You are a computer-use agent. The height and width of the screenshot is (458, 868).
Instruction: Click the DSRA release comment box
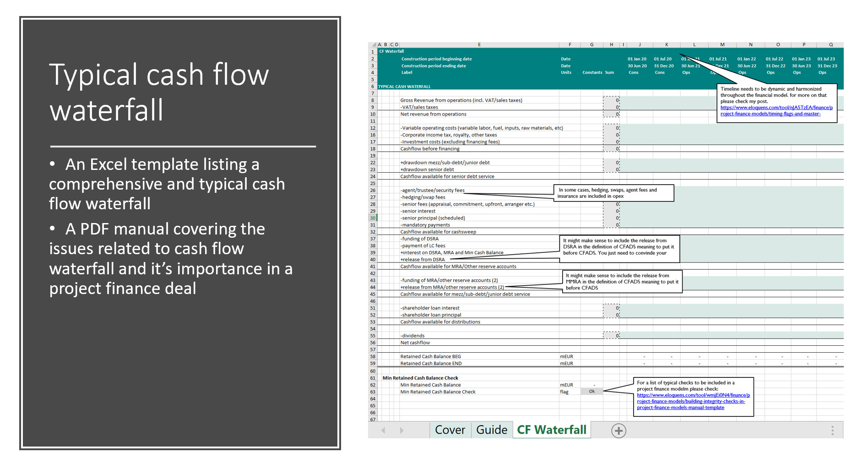pyautogui.click(x=620, y=249)
